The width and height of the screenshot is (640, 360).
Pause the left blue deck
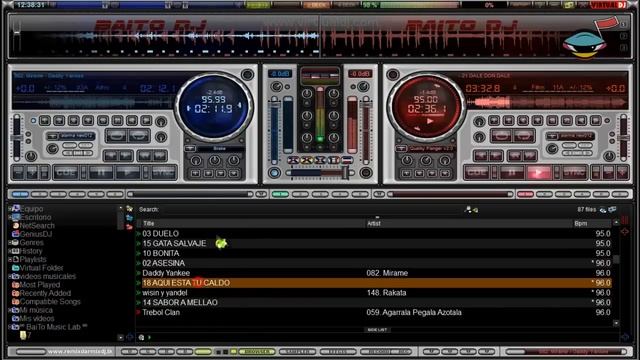tap(101, 173)
